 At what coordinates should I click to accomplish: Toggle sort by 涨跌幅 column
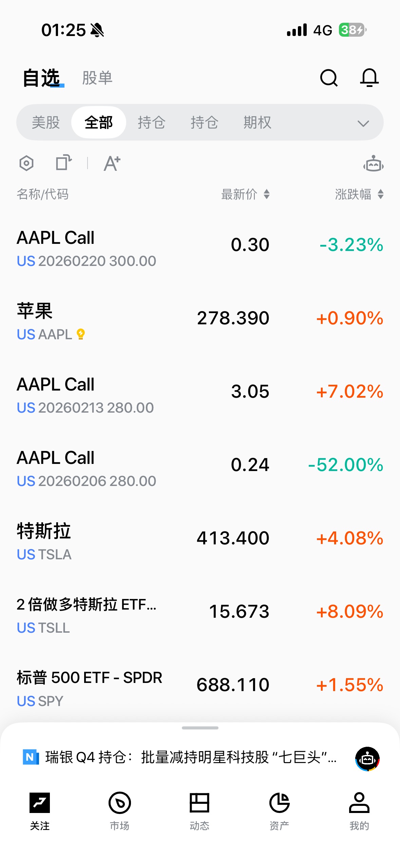click(359, 194)
